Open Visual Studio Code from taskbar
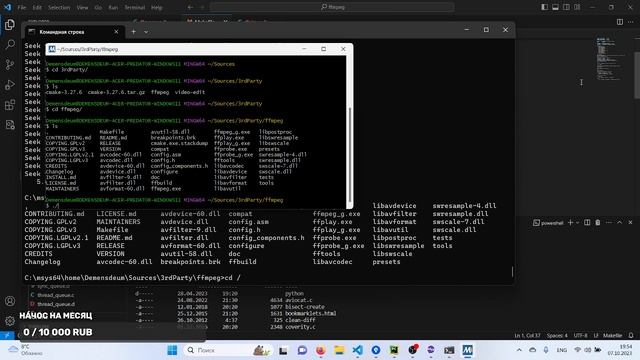640x360 pixels. [358, 350]
